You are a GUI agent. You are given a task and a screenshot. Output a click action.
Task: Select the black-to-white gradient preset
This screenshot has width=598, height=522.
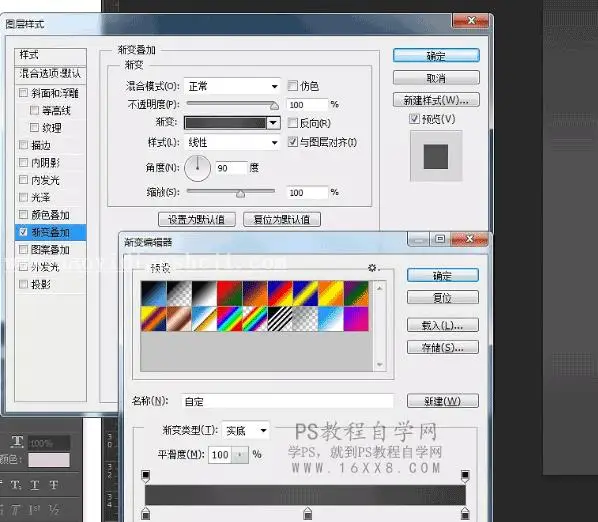click(204, 294)
